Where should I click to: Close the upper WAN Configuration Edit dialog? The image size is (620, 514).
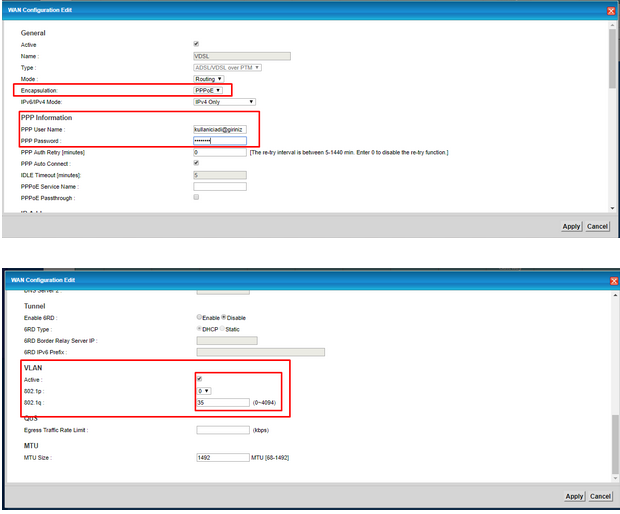pyautogui.click(x=611, y=11)
